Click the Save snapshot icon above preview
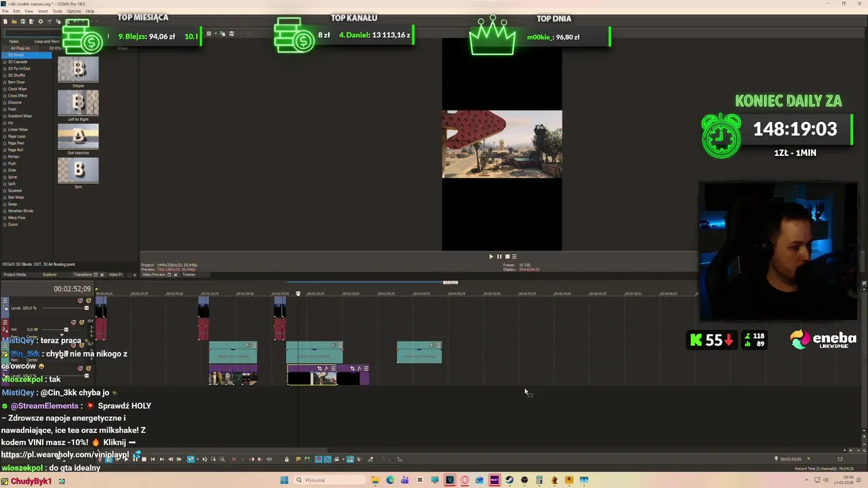The width and height of the screenshot is (868, 488). click(x=231, y=34)
